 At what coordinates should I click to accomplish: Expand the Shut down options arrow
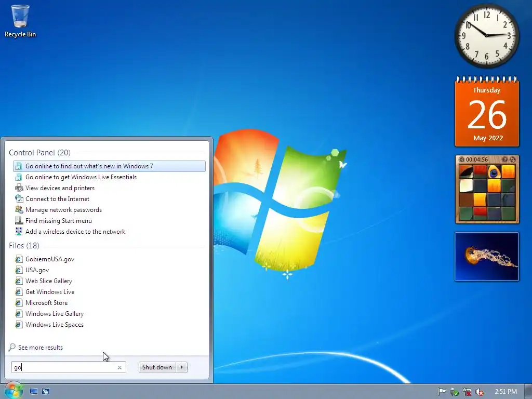182,367
